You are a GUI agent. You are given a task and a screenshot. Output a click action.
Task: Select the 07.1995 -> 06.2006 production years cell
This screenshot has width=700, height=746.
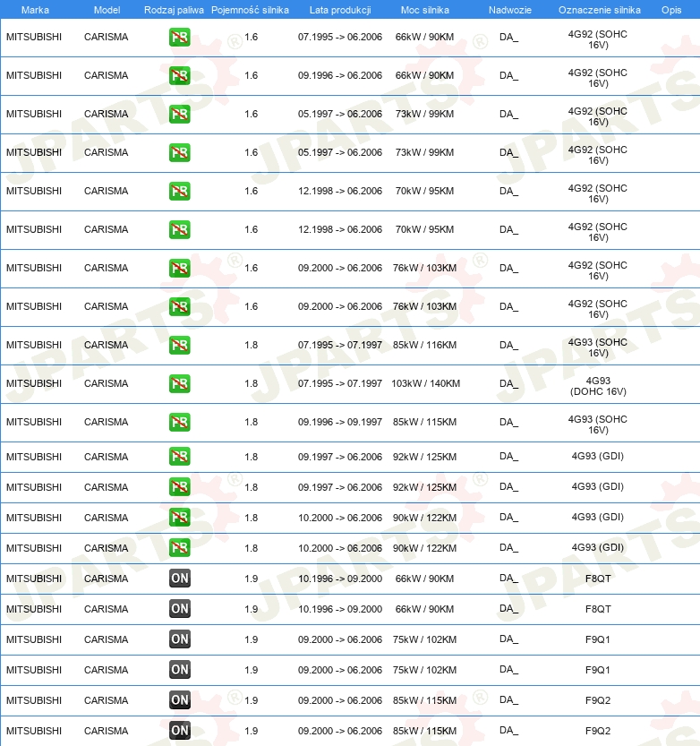tap(340, 37)
